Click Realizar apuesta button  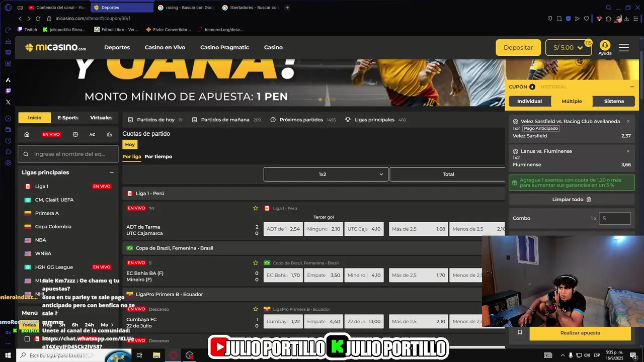tap(580, 333)
